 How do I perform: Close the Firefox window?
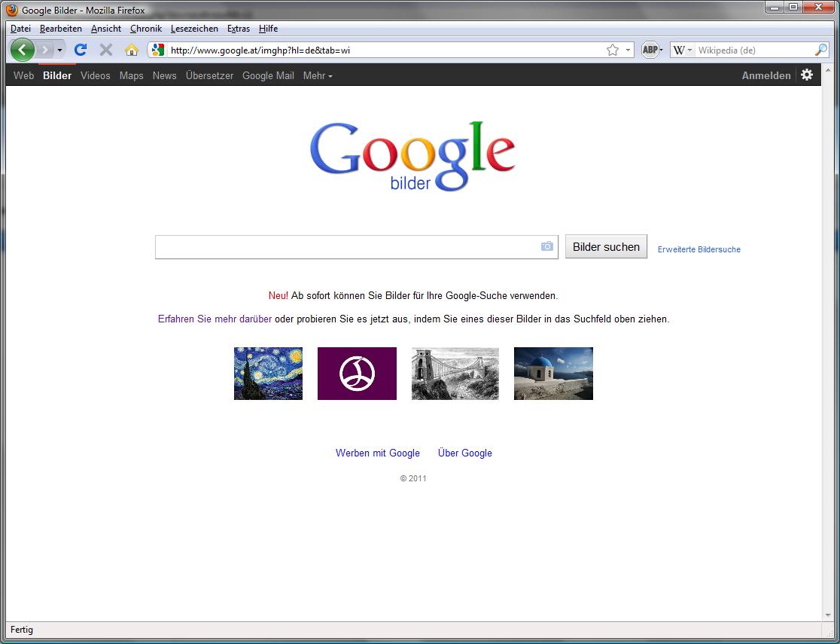point(819,7)
